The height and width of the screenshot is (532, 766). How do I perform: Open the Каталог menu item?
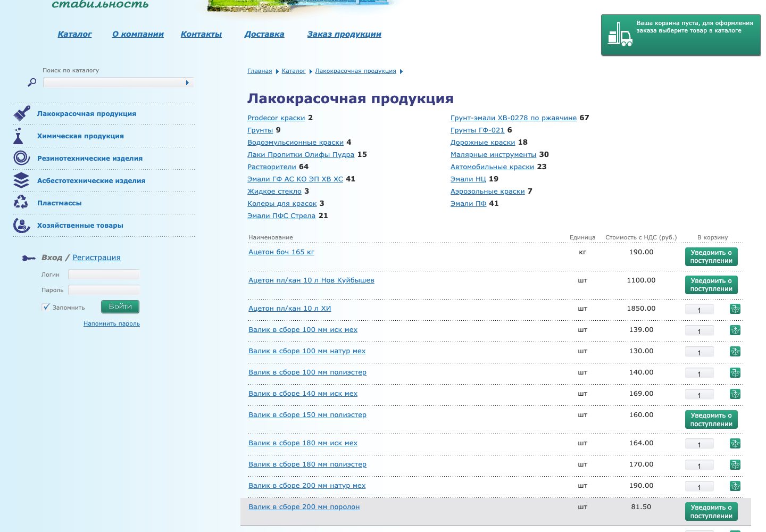[x=74, y=34]
